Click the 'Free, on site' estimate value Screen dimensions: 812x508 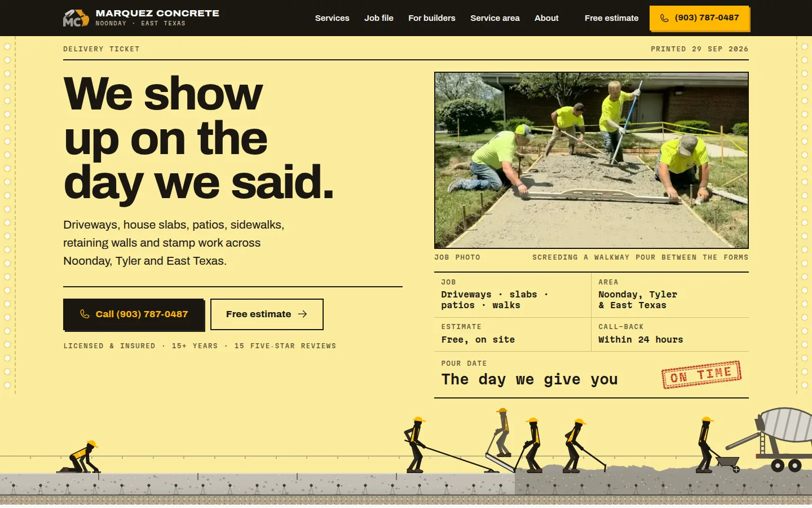click(x=478, y=340)
